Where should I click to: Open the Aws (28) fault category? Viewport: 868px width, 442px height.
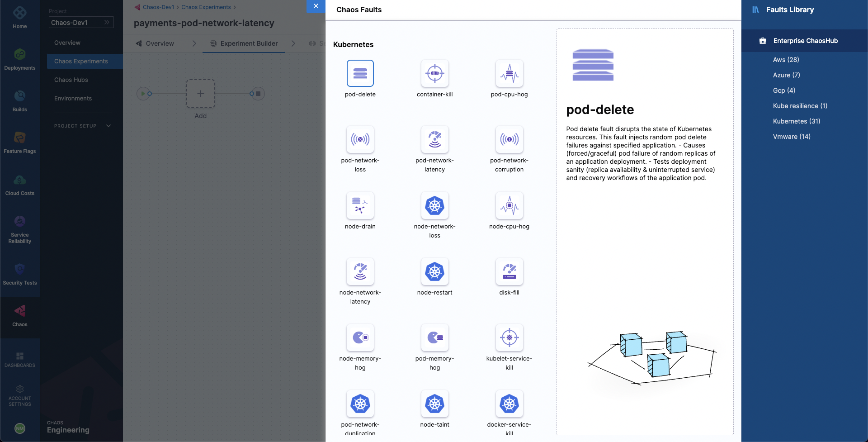(786, 60)
